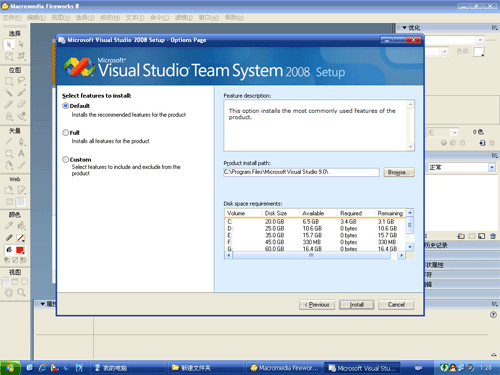
Task: Open the 文件 menu in Fireworks
Action: click(x=12, y=17)
